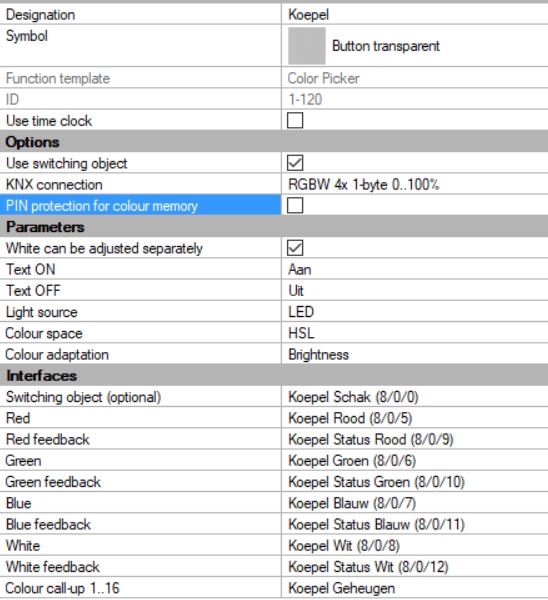The width and height of the screenshot is (548, 600).
Task: Edit the Designation field containing Koepel
Action: coord(415,15)
